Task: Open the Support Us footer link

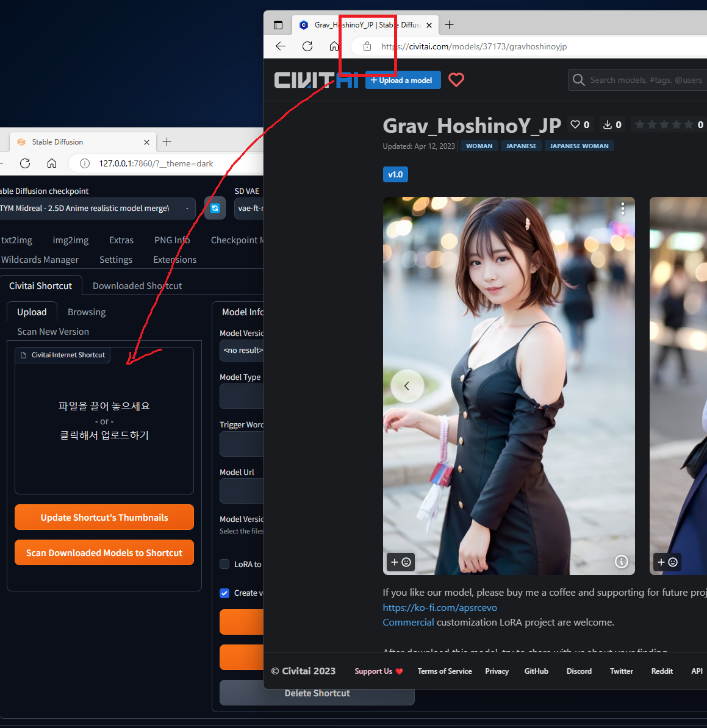Action: (379, 671)
